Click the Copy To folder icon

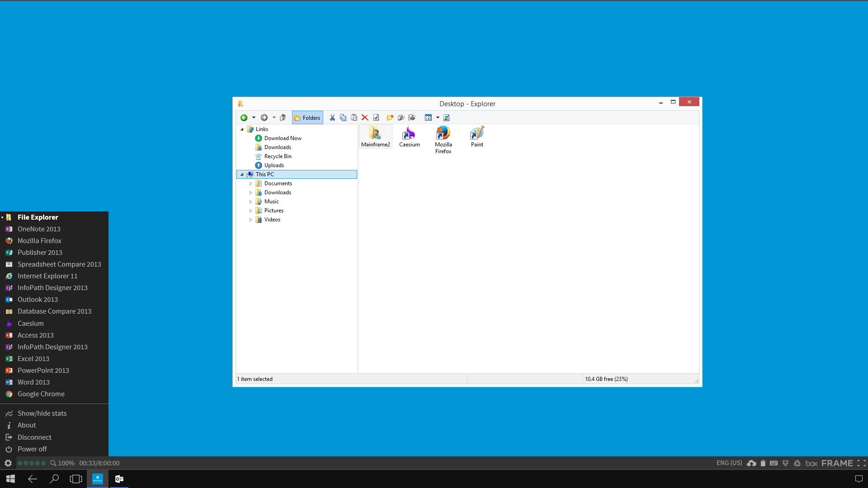coord(401,117)
